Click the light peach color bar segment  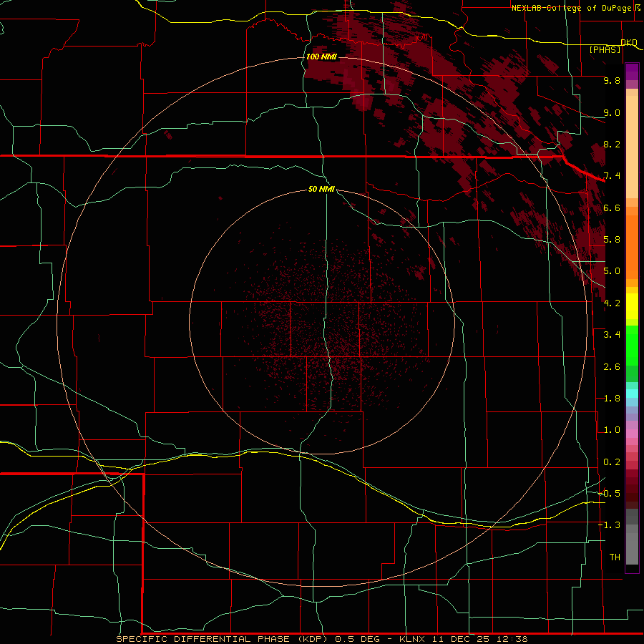coord(632,147)
